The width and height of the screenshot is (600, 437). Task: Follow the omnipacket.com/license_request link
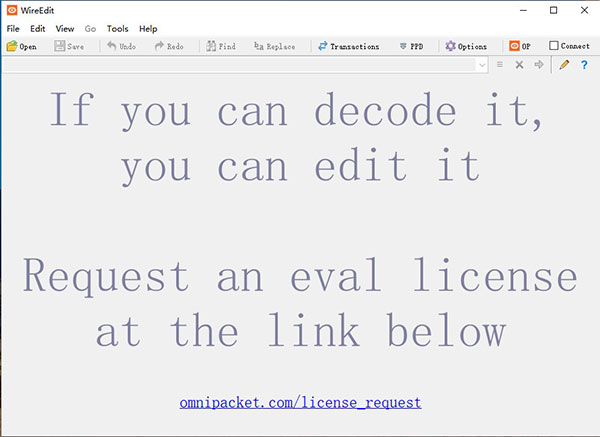(300, 403)
